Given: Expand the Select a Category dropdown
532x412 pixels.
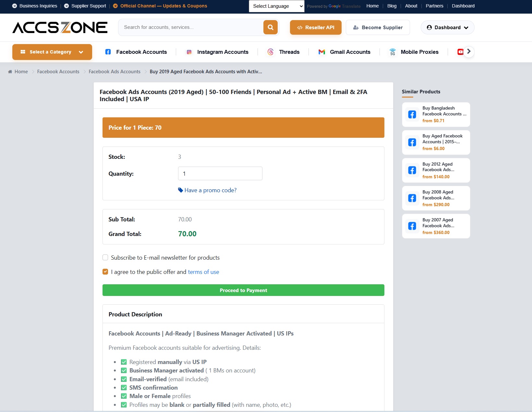Looking at the screenshot, I should tap(52, 52).
